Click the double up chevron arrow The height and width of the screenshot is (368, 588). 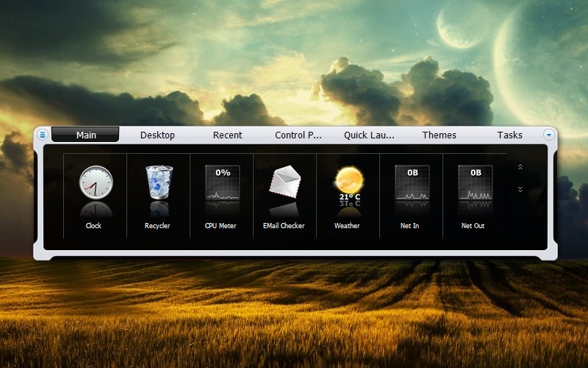(x=520, y=167)
